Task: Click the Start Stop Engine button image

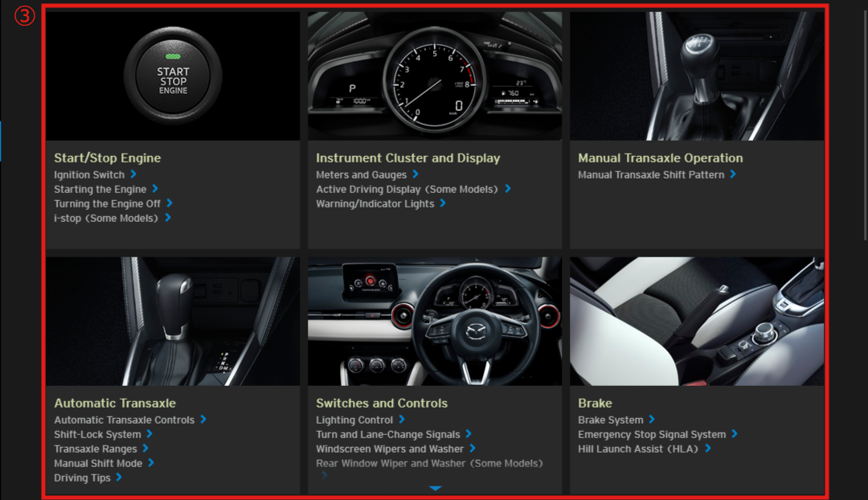Action: pos(173,76)
